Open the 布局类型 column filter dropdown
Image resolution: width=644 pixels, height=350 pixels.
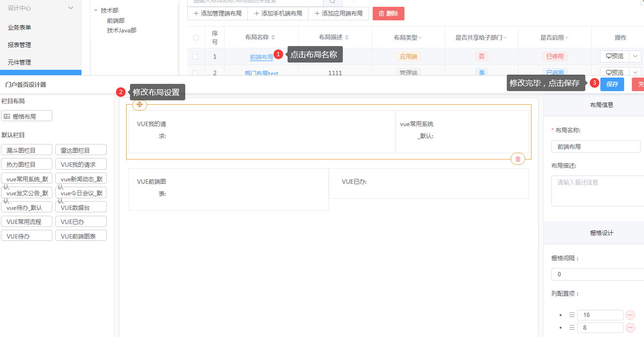pyautogui.click(x=420, y=38)
